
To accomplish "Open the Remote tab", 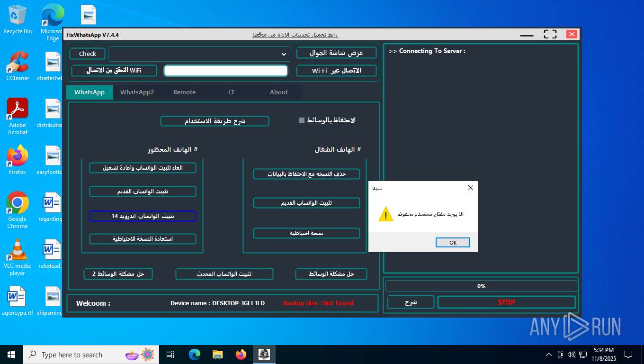I will [184, 92].
